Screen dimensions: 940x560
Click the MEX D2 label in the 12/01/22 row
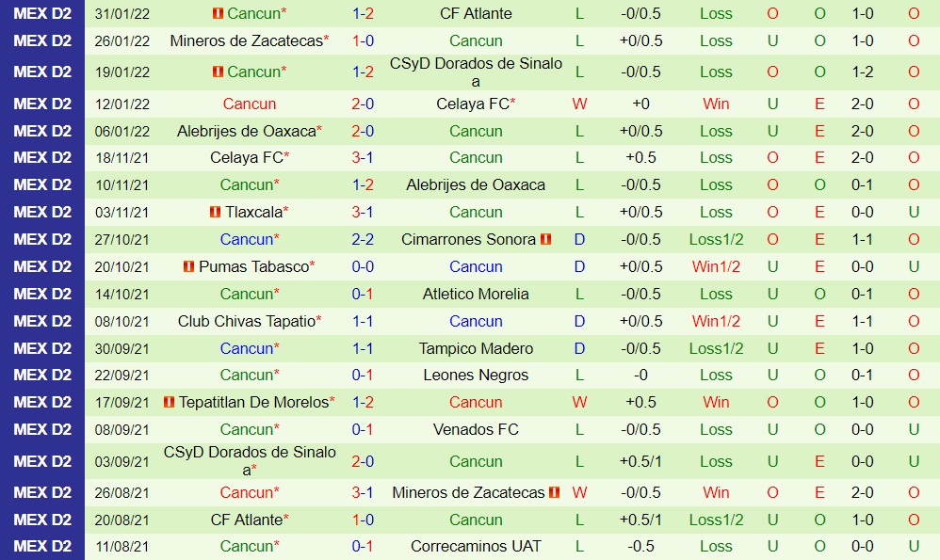(x=42, y=104)
